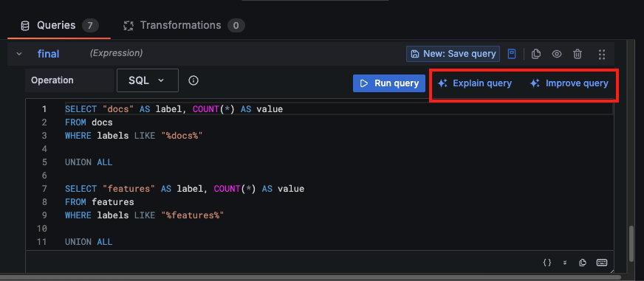The height and width of the screenshot is (281, 644).
Task: Click Improve query
Action: pyautogui.click(x=569, y=83)
